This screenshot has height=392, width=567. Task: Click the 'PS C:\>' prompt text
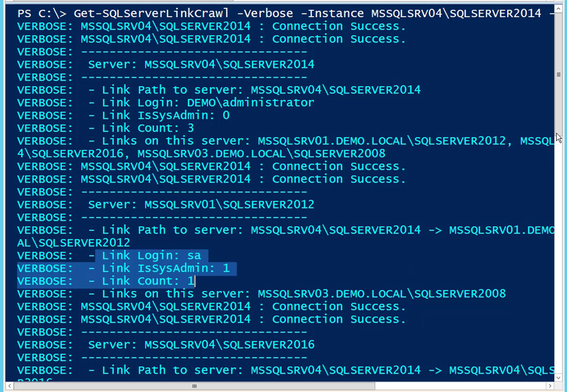[x=42, y=13]
